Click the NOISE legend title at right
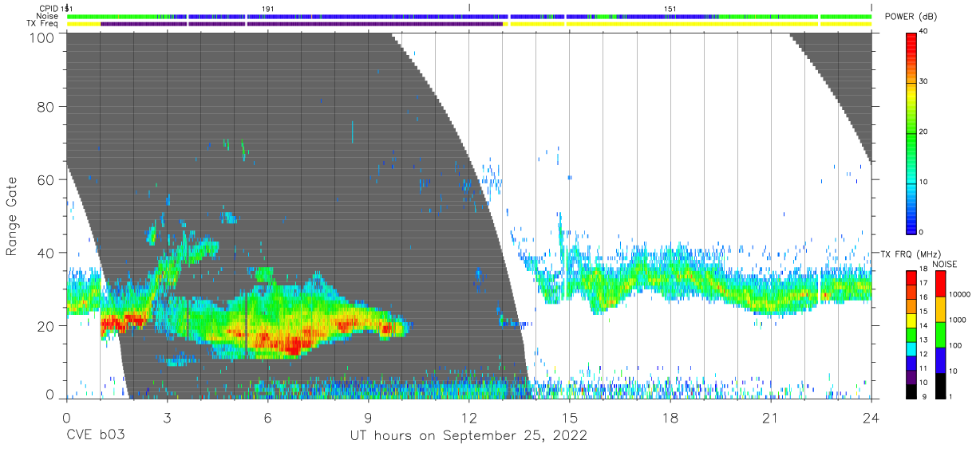This screenshot has height=452, width=980. click(944, 264)
